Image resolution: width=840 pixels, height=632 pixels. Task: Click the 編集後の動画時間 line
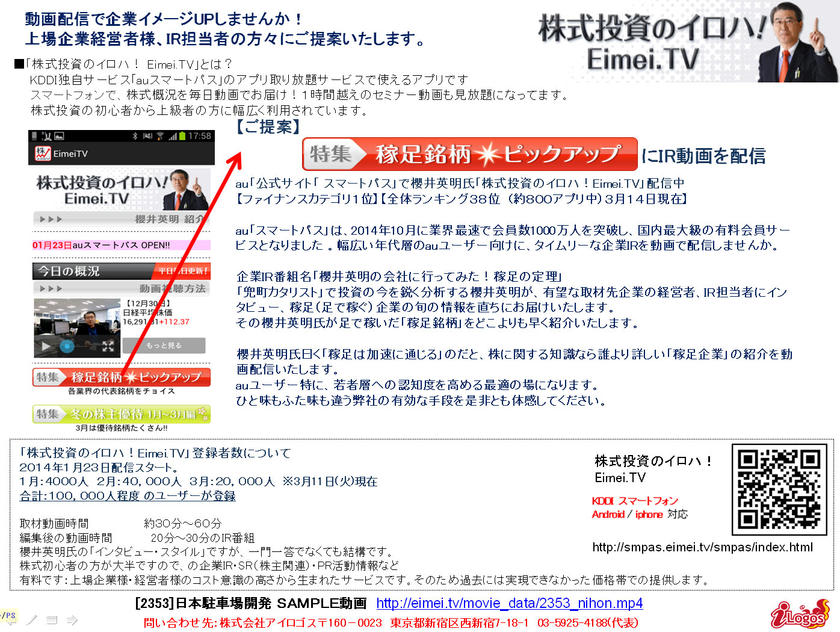[137, 538]
